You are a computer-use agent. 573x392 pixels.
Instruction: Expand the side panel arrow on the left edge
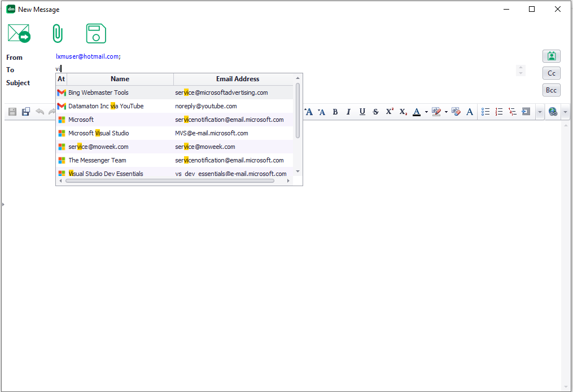click(x=3, y=204)
